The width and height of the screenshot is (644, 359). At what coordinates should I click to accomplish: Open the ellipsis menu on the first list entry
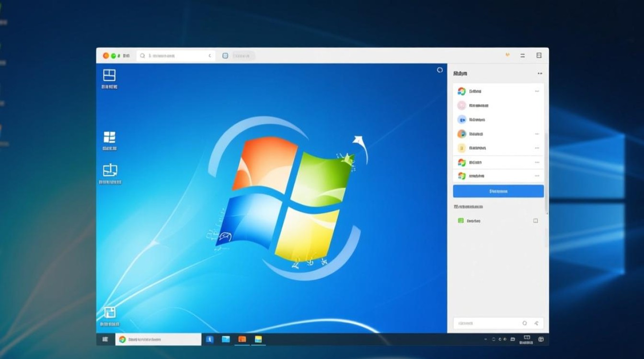tap(536, 91)
